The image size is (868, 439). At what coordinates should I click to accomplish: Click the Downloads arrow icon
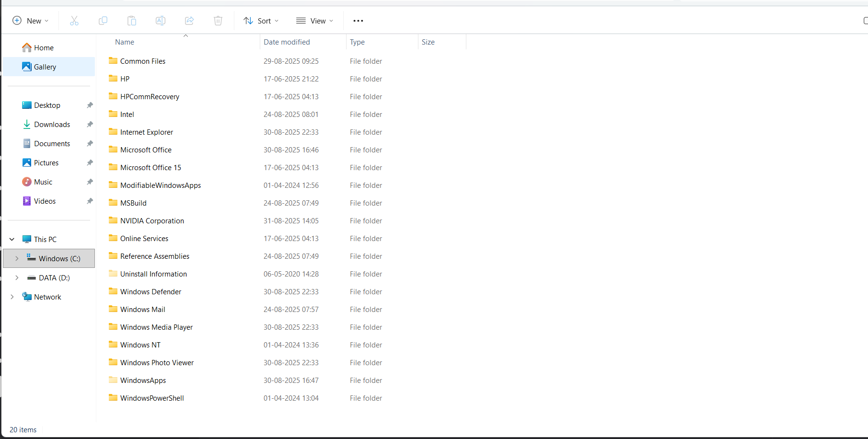tap(27, 124)
